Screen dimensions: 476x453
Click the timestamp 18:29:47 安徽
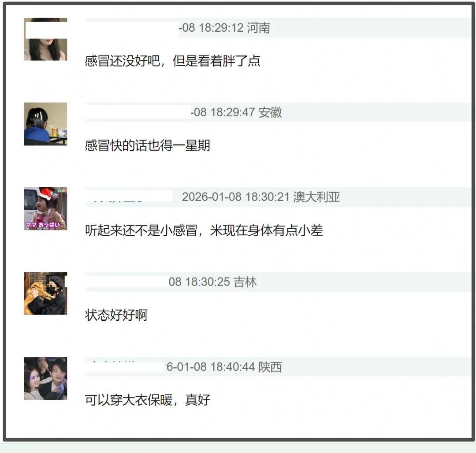coord(237,112)
